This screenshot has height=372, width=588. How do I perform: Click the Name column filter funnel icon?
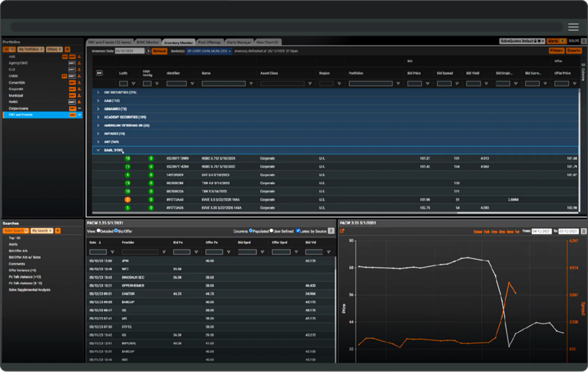pos(251,83)
